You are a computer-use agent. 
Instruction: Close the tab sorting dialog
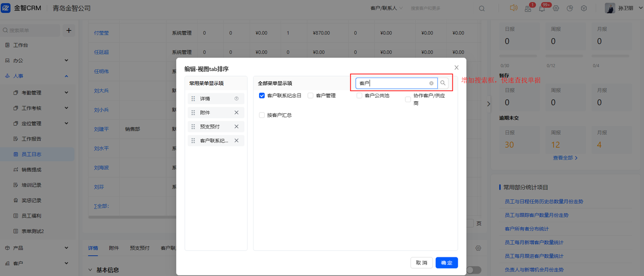pos(456,67)
